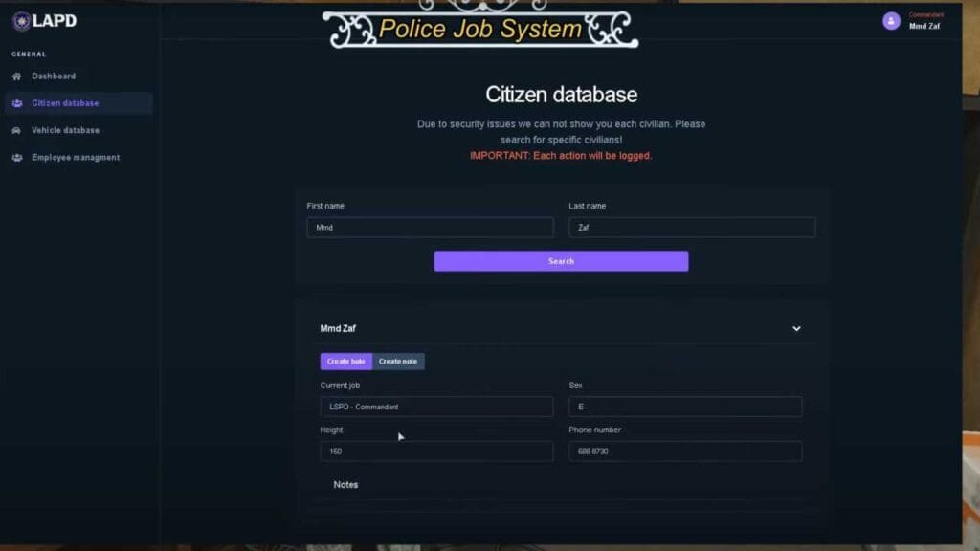Click the Phone number field
Image resolution: width=980 pixels, height=551 pixels.
pyautogui.click(x=685, y=452)
